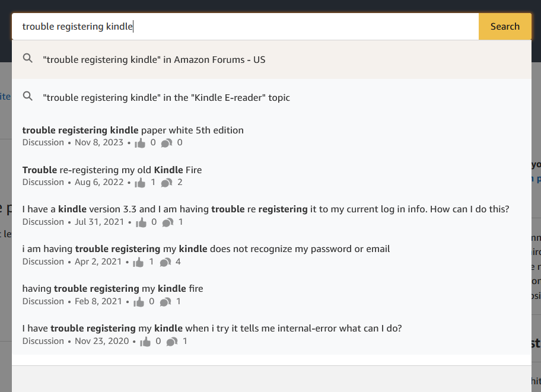Screen dimensions: 541x392
Task: Click the search magnifier icon beside the Amazon Forums suggestion
Action: [x=27, y=58]
